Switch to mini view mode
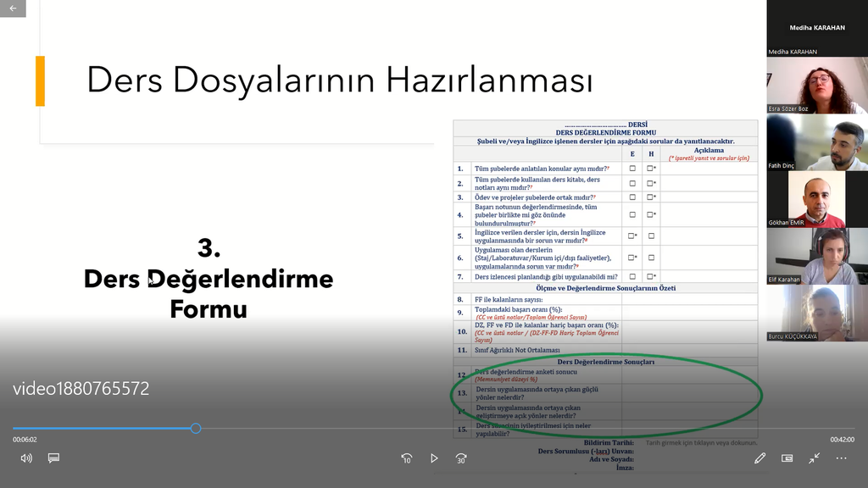The height and width of the screenshot is (488, 868). tap(787, 458)
